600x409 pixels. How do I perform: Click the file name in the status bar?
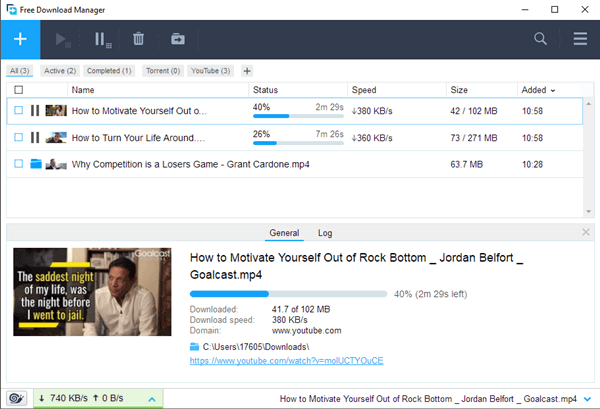coord(428,399)
